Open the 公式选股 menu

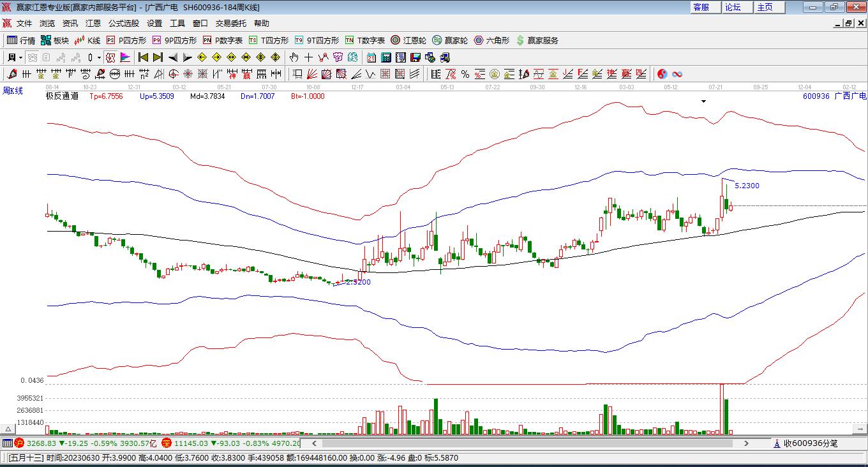point(124,24)
